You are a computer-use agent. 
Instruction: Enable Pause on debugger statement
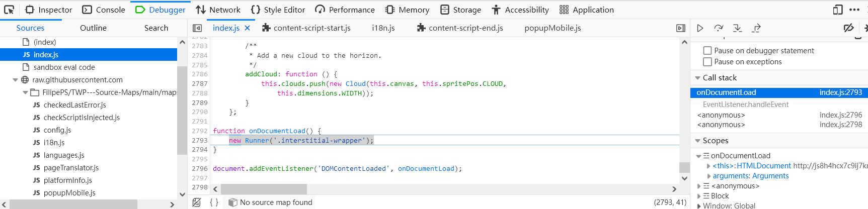coord(707,51)
